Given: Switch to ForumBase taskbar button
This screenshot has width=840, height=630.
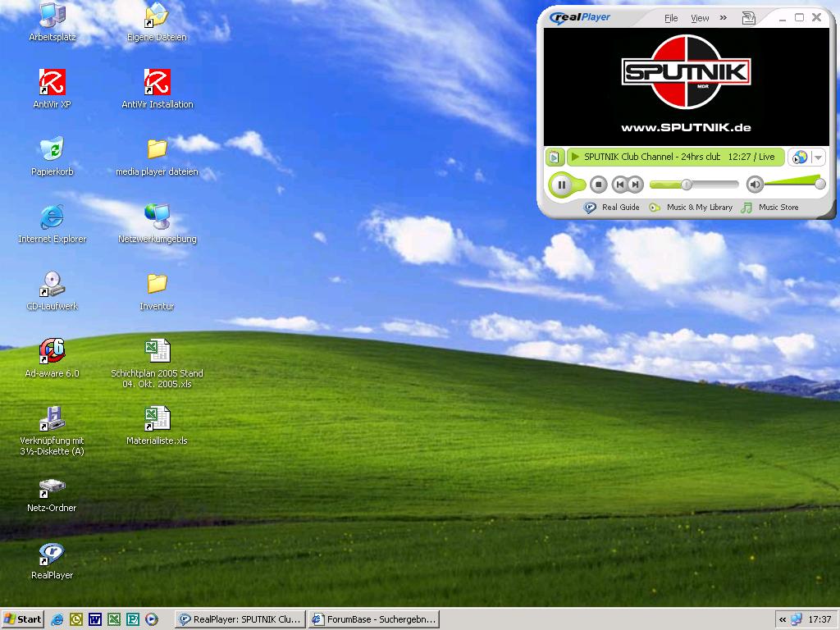Looking at the screenshot, I should point(374,619).
